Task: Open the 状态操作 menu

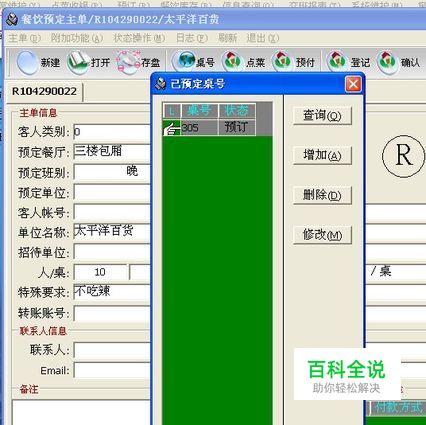Action: point(139,38)
